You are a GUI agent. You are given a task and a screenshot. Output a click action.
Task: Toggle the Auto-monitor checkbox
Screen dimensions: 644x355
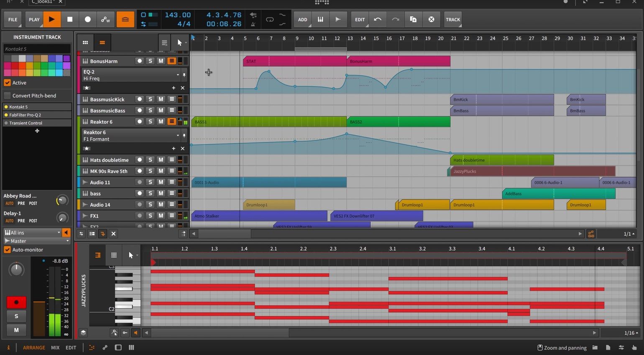pyautogui.click(x=7, y=250)
